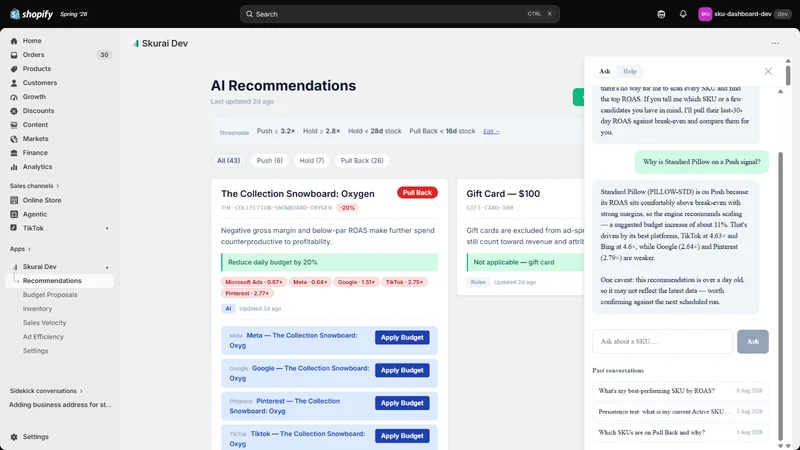
Task: Open the Online Store icon
Action: (14, 200)
